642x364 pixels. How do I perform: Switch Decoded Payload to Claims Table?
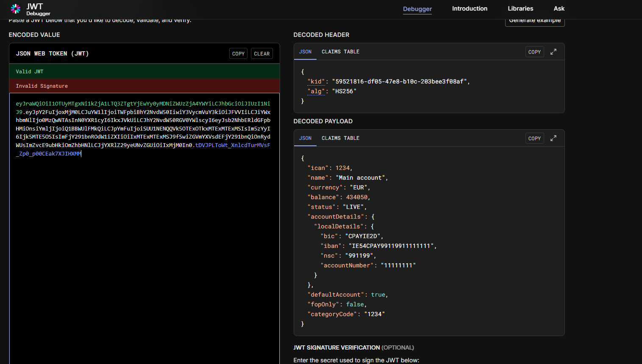[x=340, y=138]
